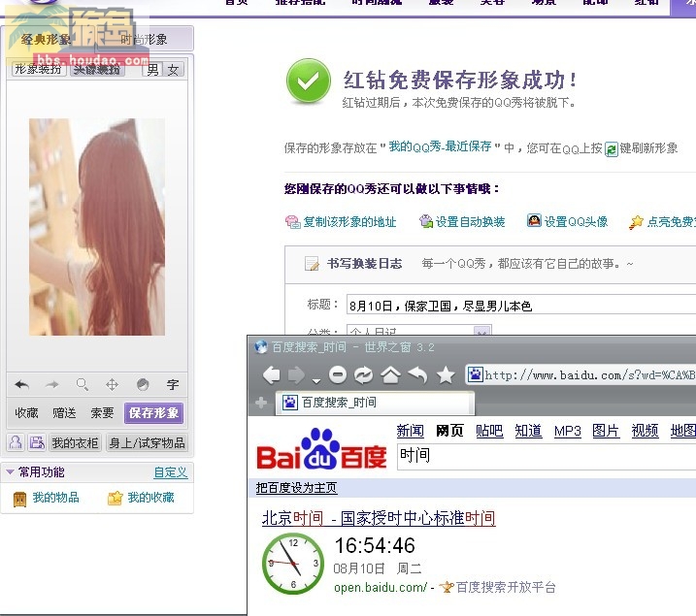Click the undo arrow below the avatar preview
This screenshot has height=616, width=696.
(21, 384)
